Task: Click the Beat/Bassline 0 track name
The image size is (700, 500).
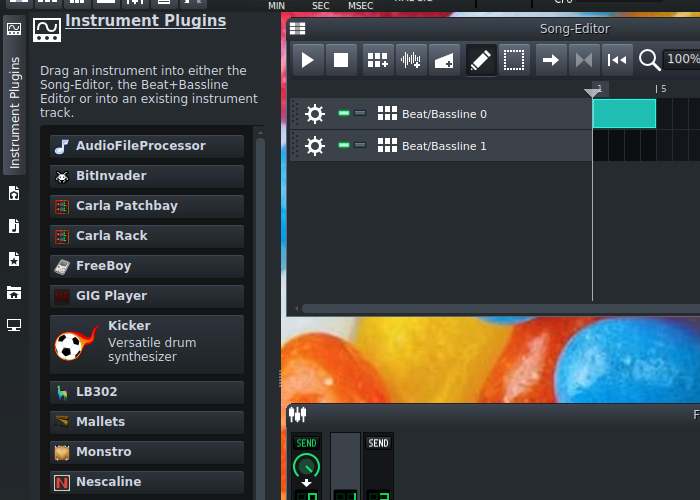Action: click(x=444, y=114)
